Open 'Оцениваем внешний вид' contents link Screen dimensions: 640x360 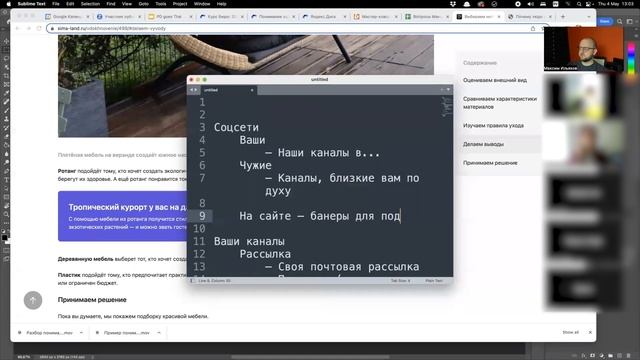495,80
